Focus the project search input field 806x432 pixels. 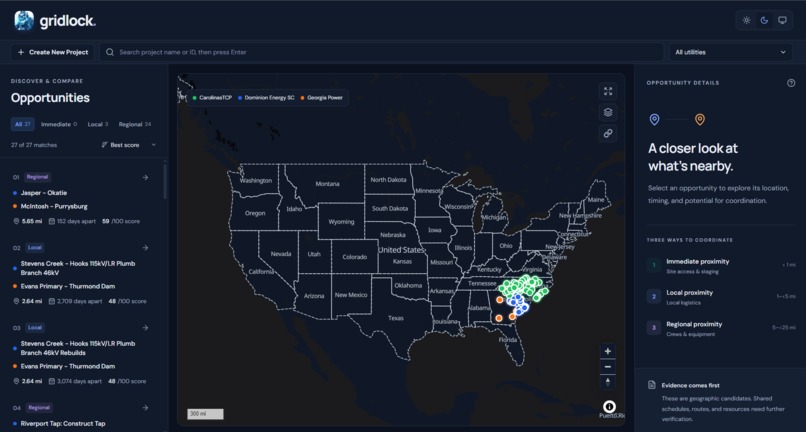pyautogui.click(x=381, y=52)
